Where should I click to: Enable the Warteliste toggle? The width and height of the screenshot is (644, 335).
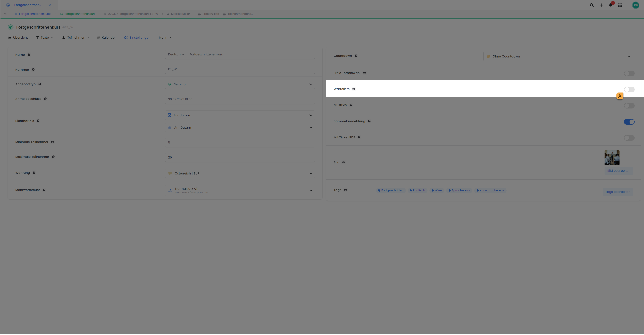629,89
